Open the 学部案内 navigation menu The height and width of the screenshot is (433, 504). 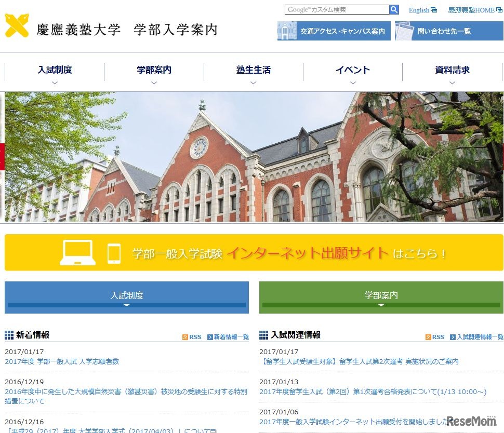coord(154,70)
